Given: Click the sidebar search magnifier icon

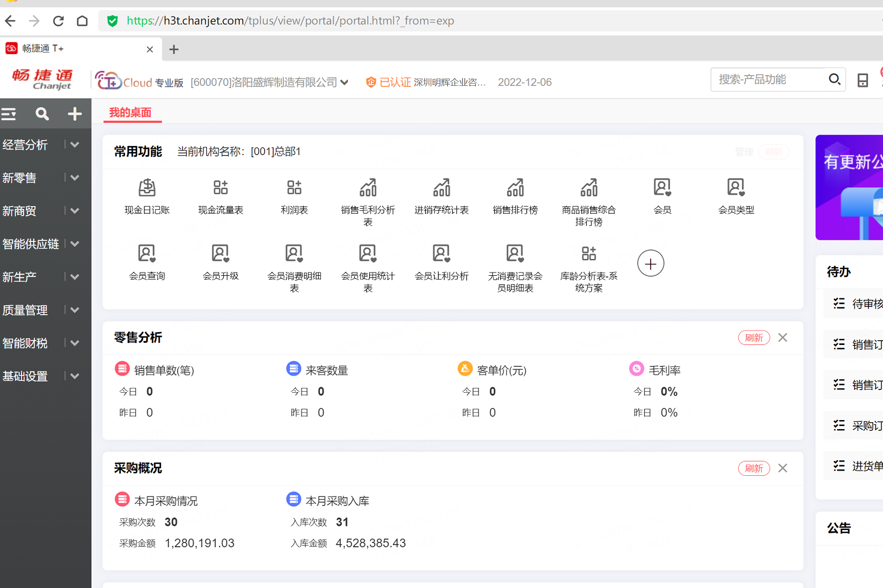Looking at the screenshot, I should coord(42,114).
